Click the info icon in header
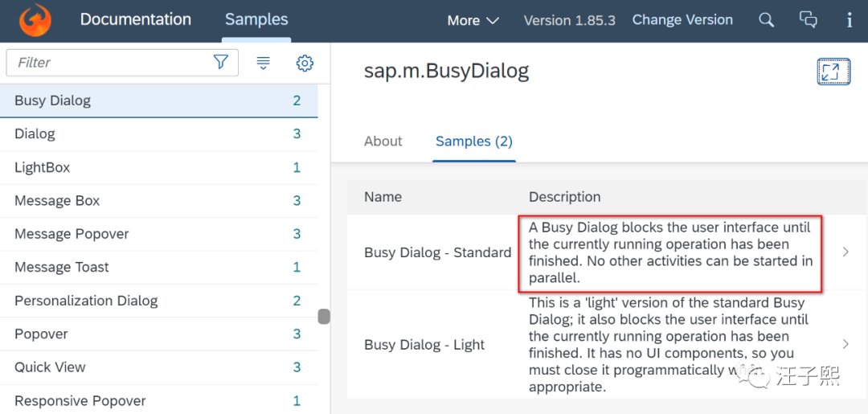Viewport: 868px width, 414px height. [x=850, y=20]
